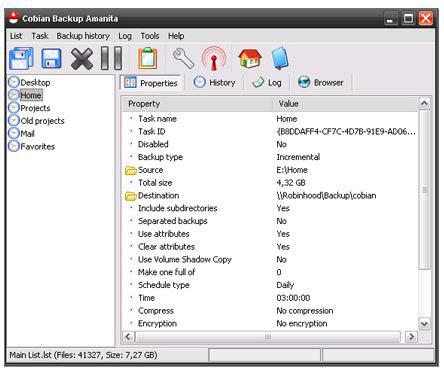Open the Tools menu
The height and width of the screenshot is (377, 444).
coord(150,36)
